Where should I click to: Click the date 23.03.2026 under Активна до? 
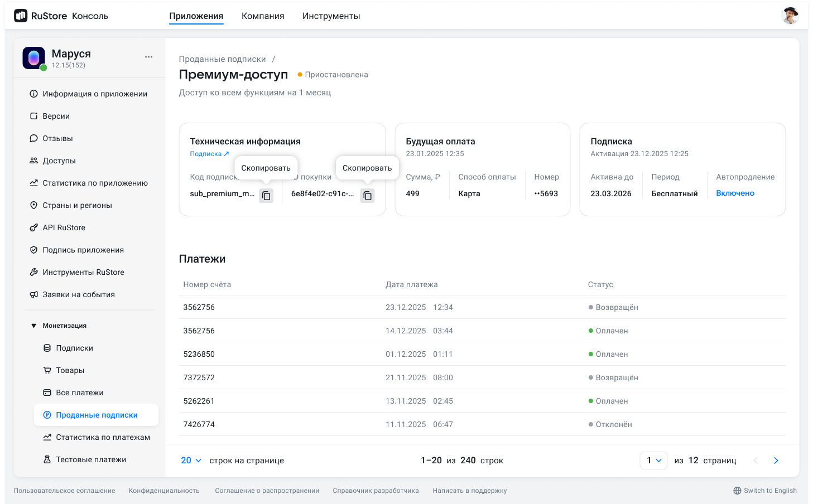[x=611, y=193]
